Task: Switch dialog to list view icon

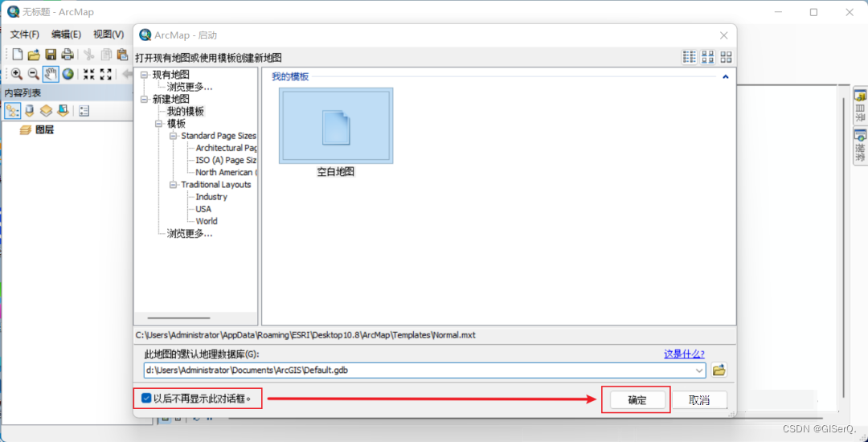Action: pos(690,56)
